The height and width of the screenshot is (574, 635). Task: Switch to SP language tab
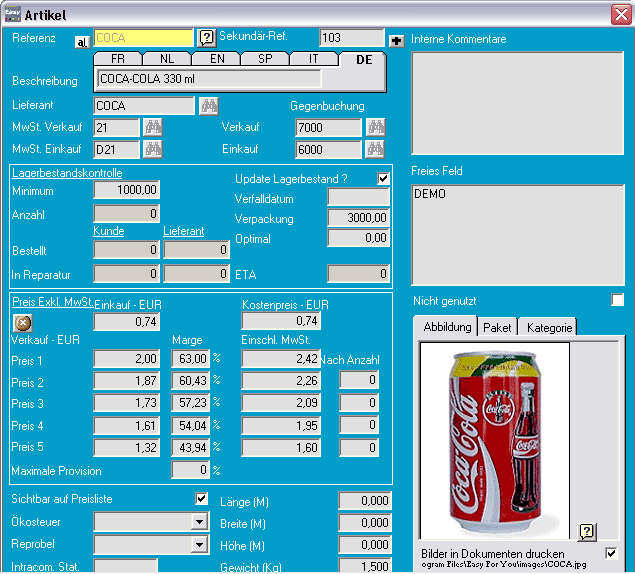point(265,59)
